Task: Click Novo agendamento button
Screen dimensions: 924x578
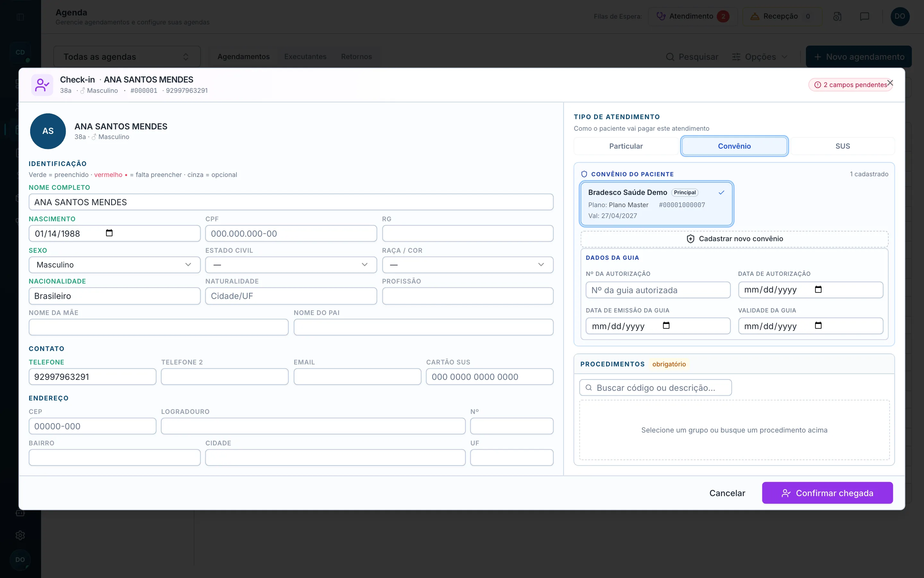Action: click(859, 57)
